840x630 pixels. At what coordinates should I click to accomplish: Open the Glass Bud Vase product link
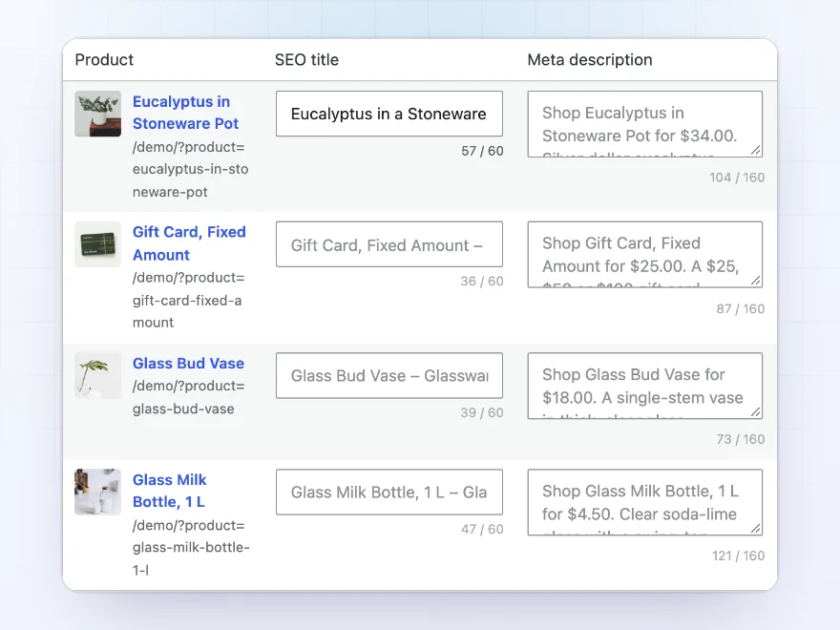(188, 364)
